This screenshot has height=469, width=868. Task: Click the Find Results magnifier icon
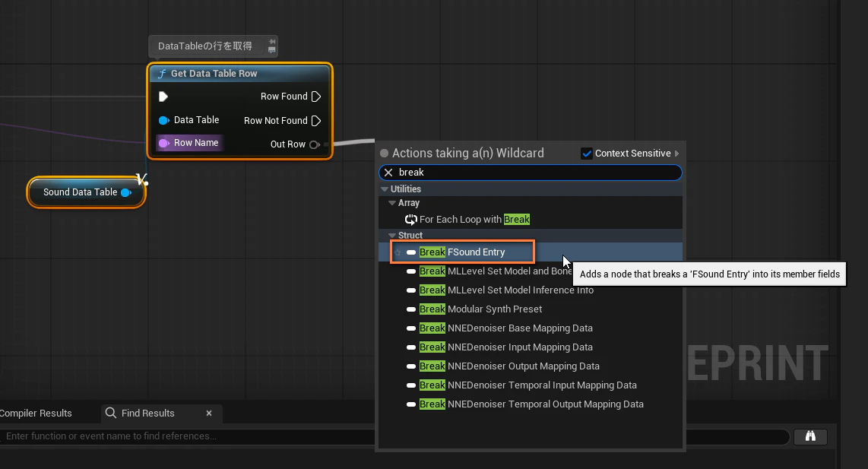point(111,413)
